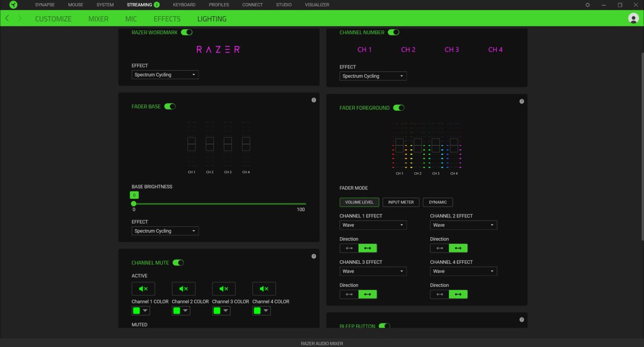Viewport: 644px width, 347px height.
Task: Click the Fader Foreground preview image
Action: 427,149
